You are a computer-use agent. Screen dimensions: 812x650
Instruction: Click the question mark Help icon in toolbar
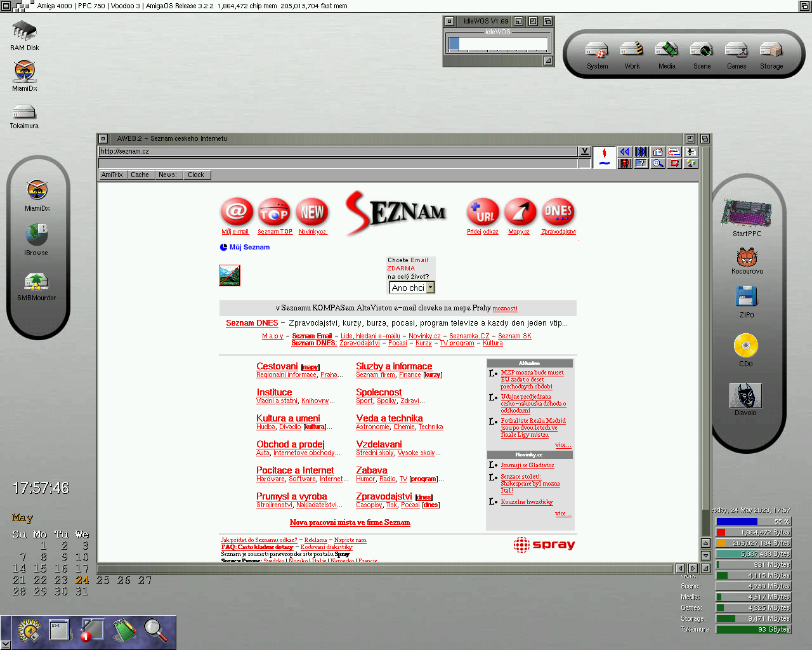tap(641, 163)
